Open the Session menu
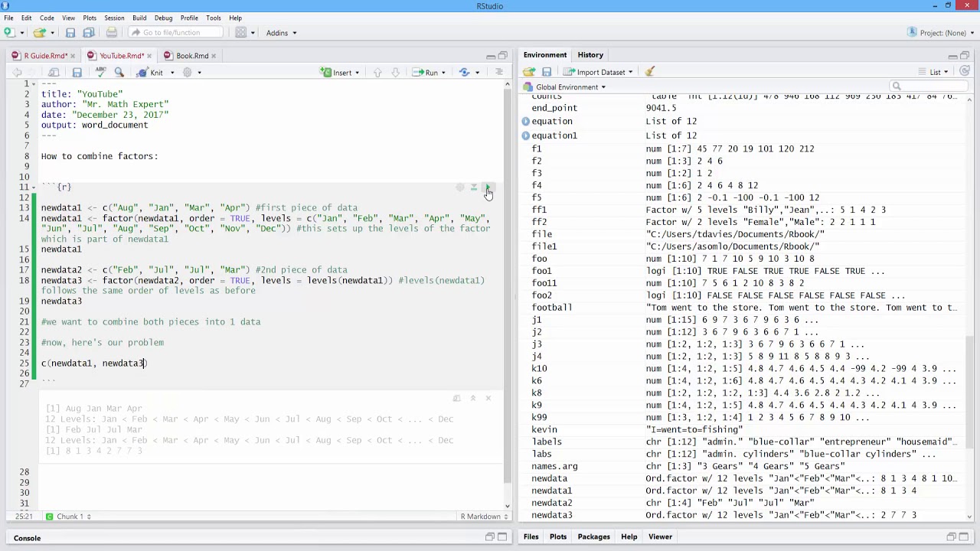Screen dimensions: 980x551 [x=114, y=18]
